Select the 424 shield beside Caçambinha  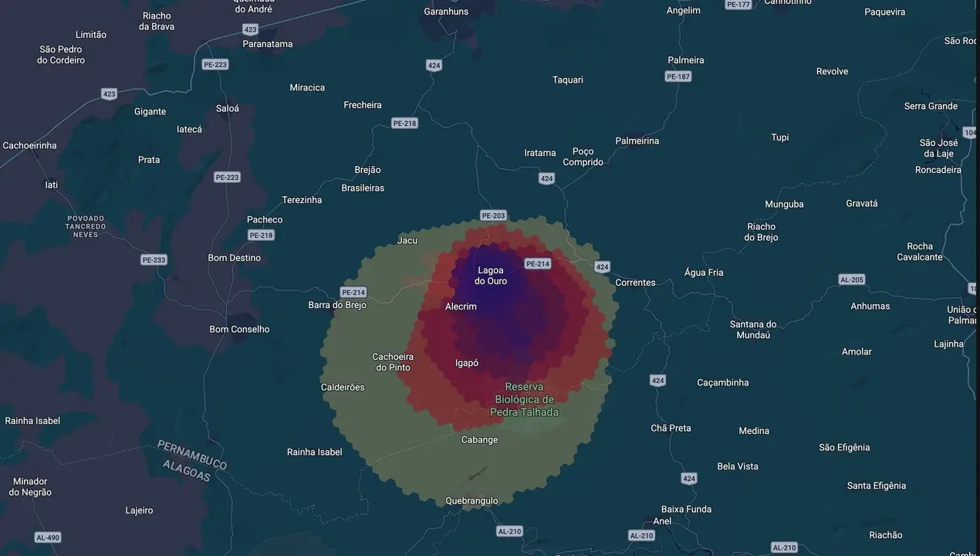click(x=657, y=381)
